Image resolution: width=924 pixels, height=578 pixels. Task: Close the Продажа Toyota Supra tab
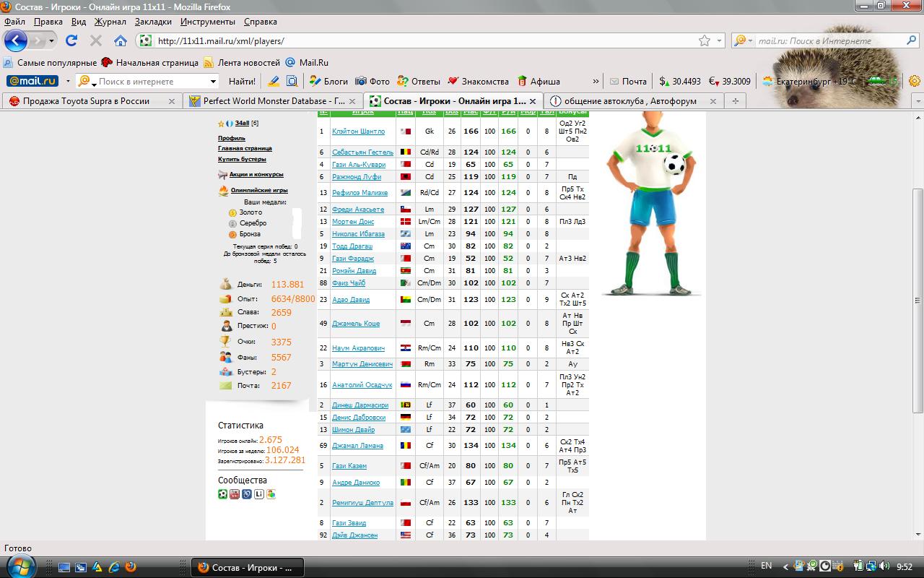coord(172,101)
